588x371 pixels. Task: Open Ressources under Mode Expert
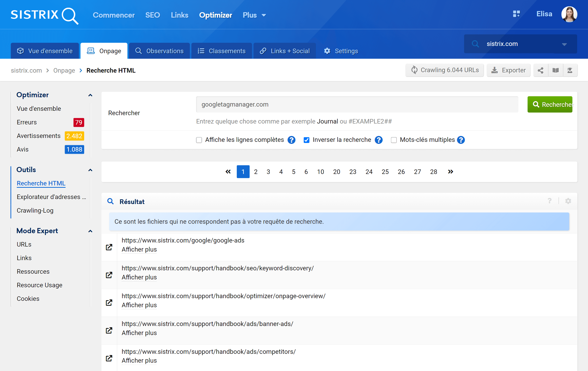point(33,272)
